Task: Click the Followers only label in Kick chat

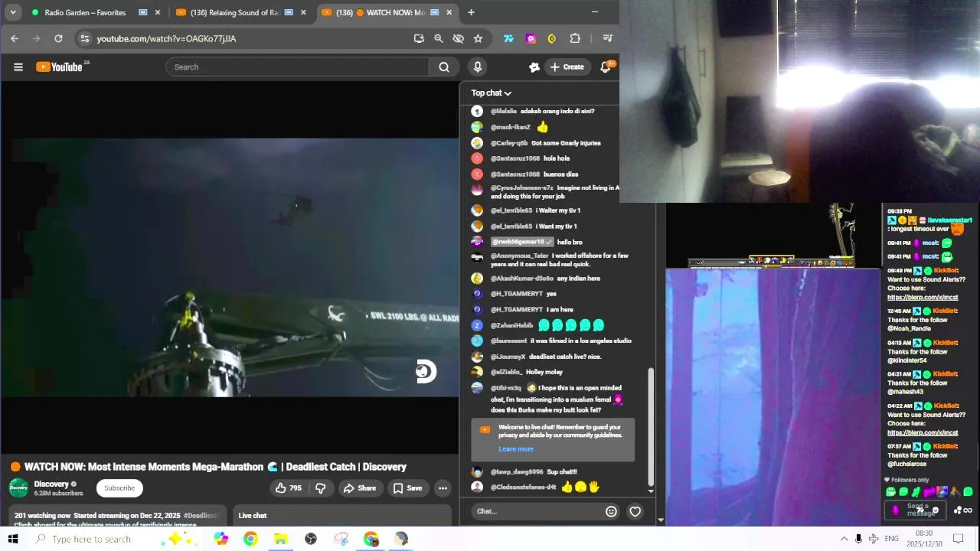Action: point(910,480)
